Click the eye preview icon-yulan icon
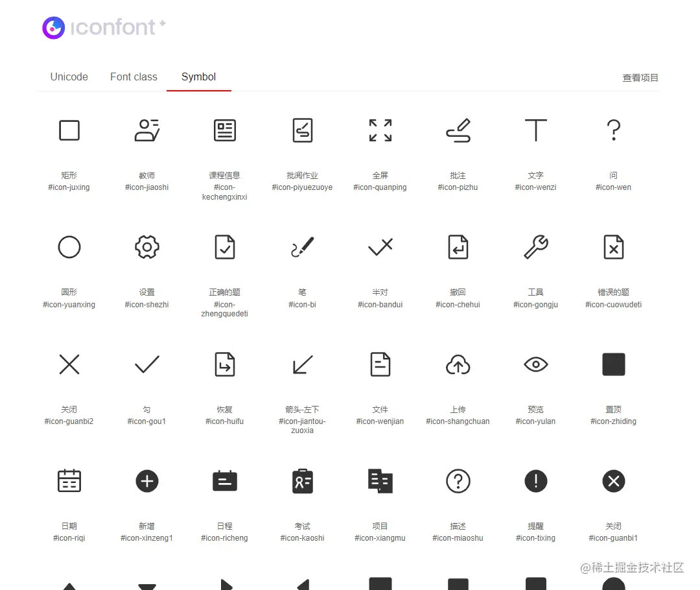The image size is (700, 590). [x=536, y=364]
